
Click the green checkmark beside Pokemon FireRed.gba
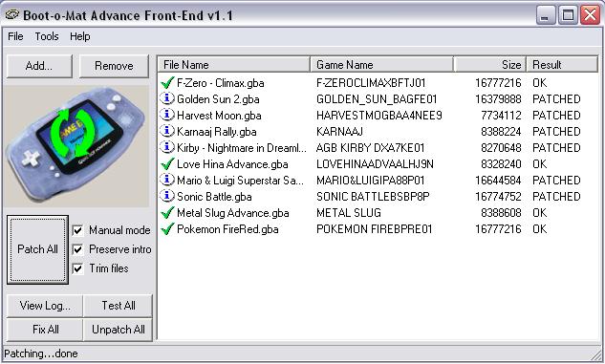pyautogui.click(x=167, y=229)
